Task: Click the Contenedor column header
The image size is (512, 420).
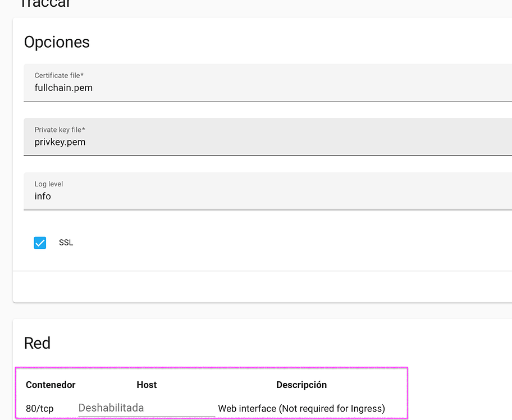Action: pyautogui.click(x=51, y=385)
